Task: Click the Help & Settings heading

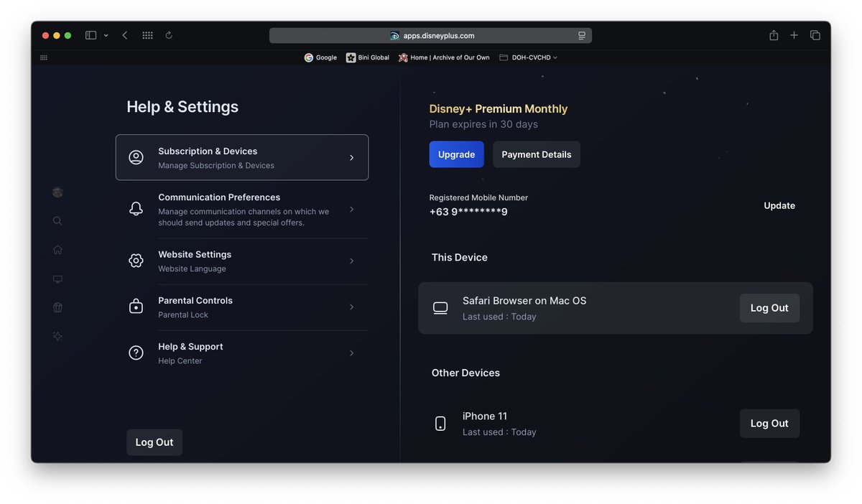Action: click(x=182, y=106)
